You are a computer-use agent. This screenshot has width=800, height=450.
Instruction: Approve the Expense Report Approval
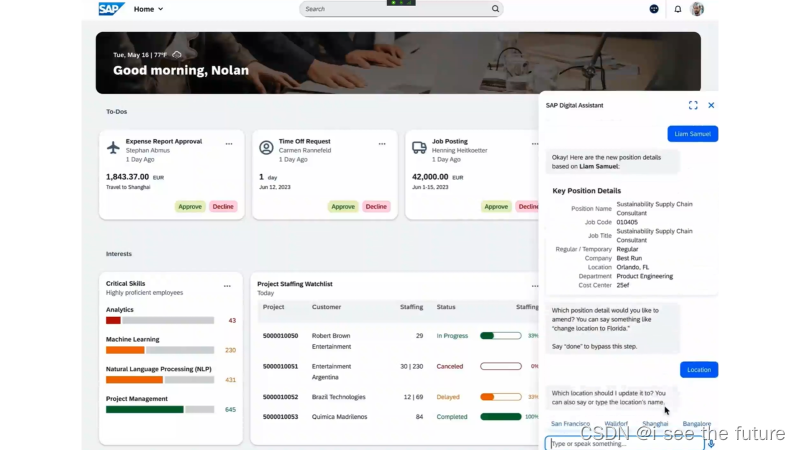pos(190,207)
